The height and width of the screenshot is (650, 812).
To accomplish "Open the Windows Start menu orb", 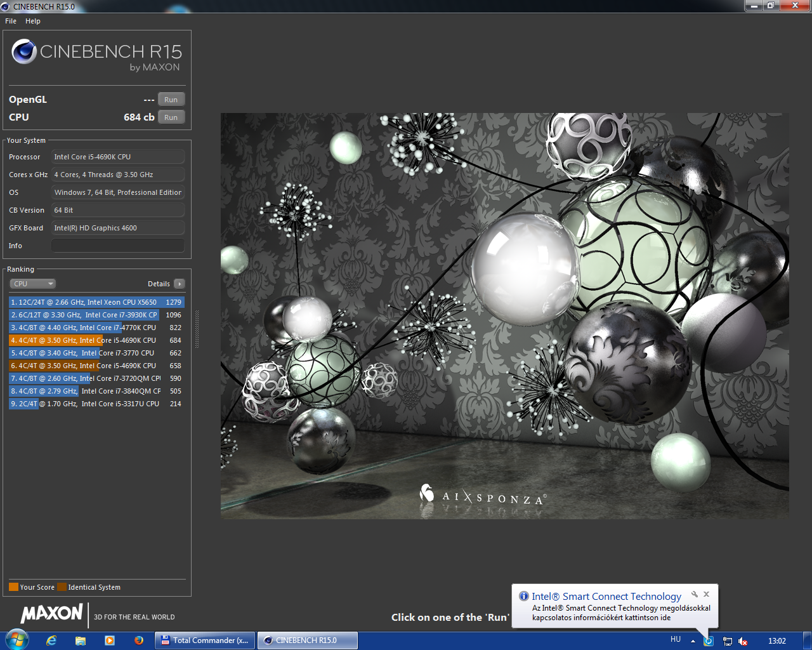I will click(16, 640).
